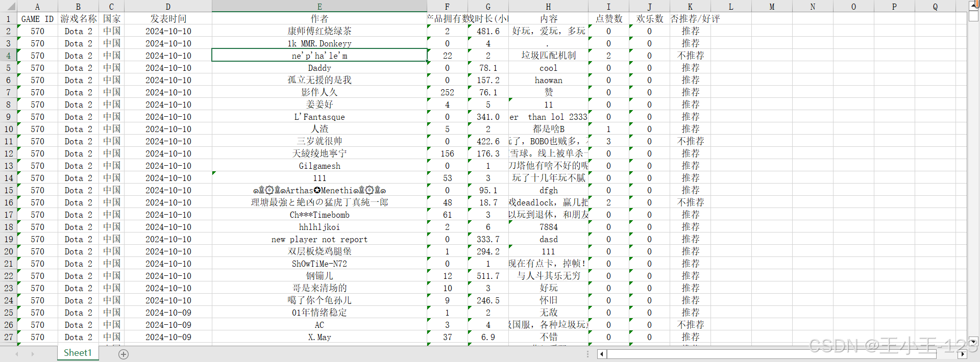Click the previous sheet navigation arrow
Viewport: 980px width, 362px height.
click(17, 354)
